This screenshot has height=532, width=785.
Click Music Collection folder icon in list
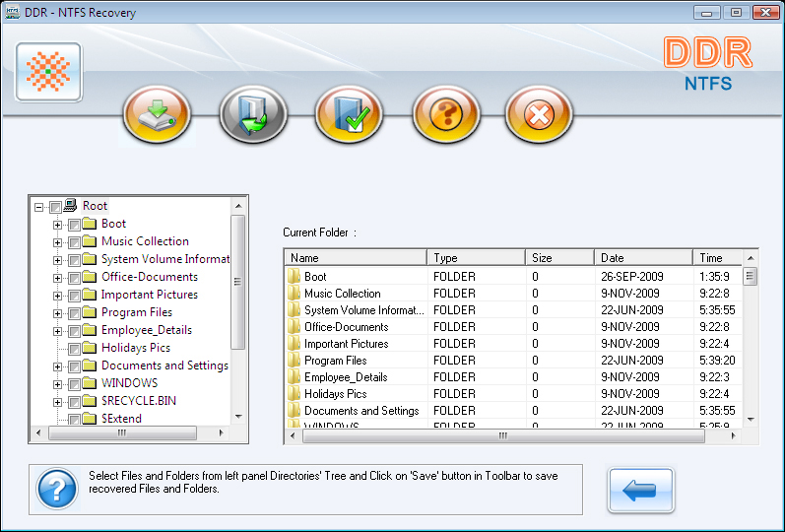click(x=294, y=294)
